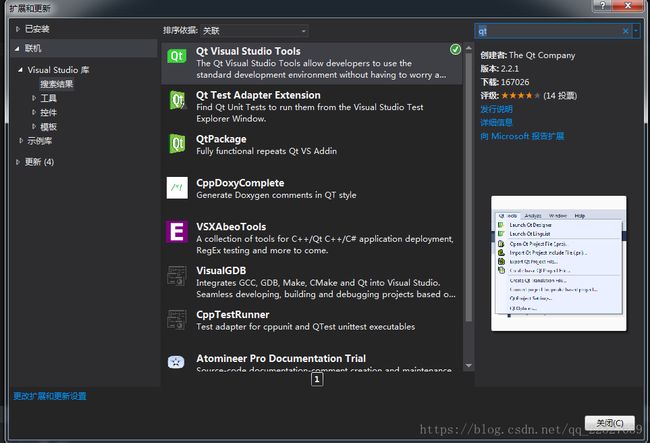Screen dimensions: 650x443
Task: Open the sort-by 关联 dropdown
Action: pyautogui.click(x=255, y=31)
